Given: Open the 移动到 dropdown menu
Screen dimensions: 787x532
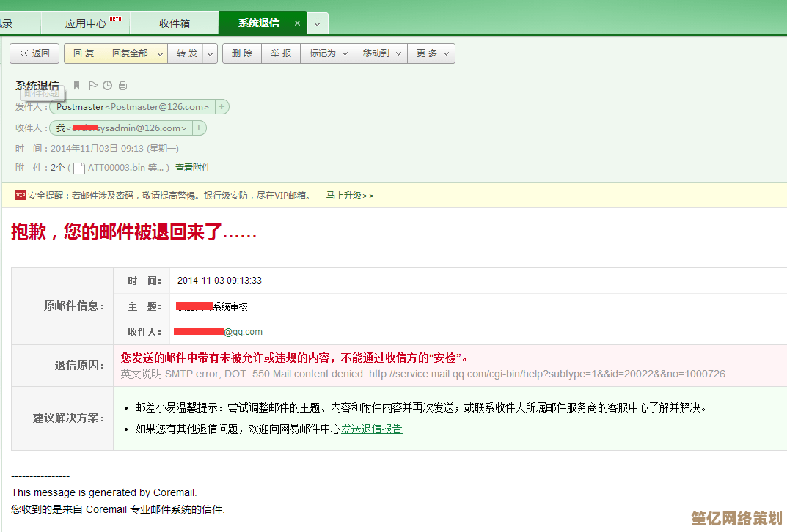Looking at the screenshot, I should tap(381, 53).
